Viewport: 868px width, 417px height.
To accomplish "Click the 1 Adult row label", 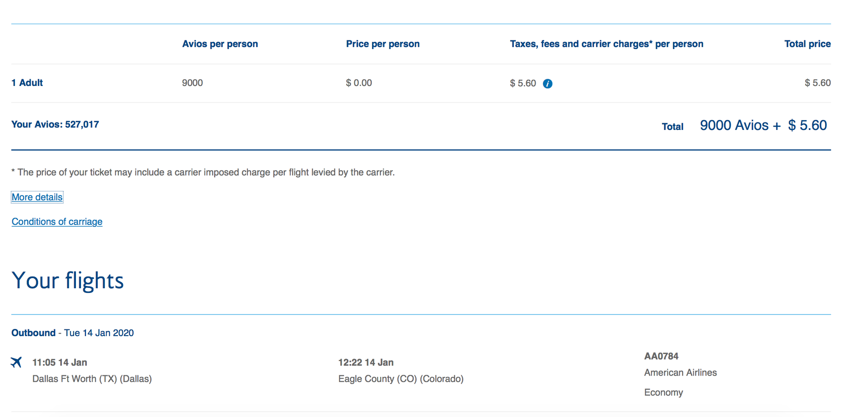I will pos(27,83).
